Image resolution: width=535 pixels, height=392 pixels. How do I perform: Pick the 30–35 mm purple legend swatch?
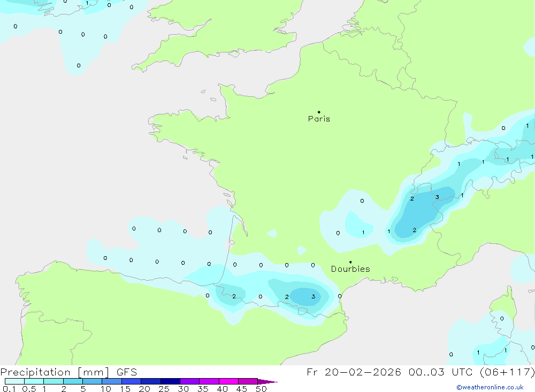tap(190, 381)
